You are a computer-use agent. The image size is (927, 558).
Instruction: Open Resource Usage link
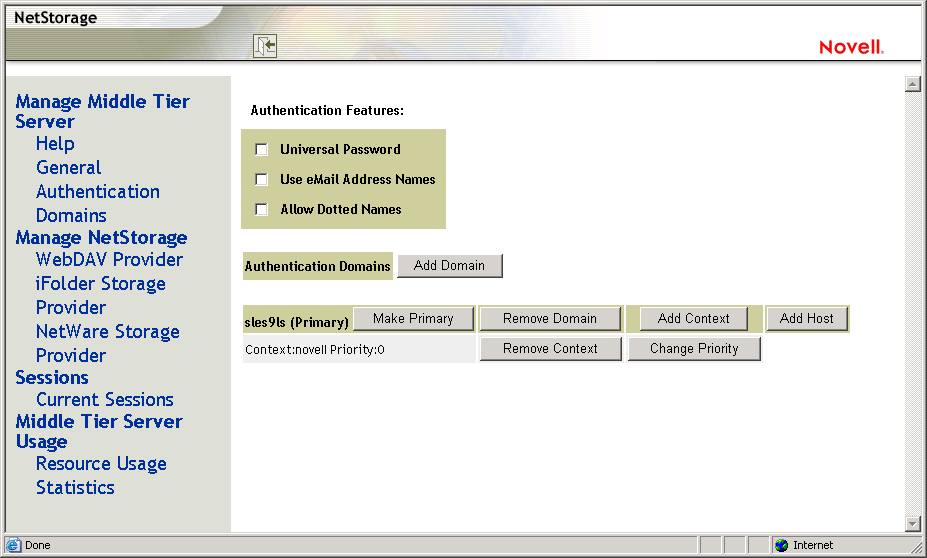point(101,464)
